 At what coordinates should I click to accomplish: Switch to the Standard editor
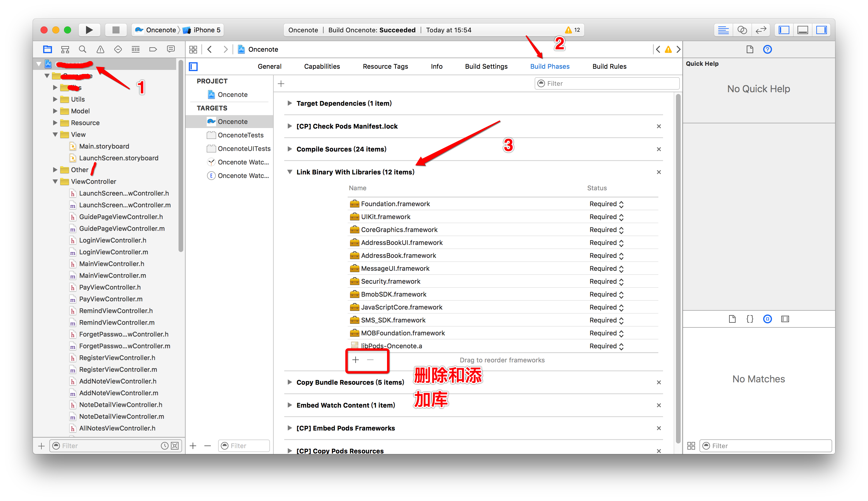coord(723,30)
